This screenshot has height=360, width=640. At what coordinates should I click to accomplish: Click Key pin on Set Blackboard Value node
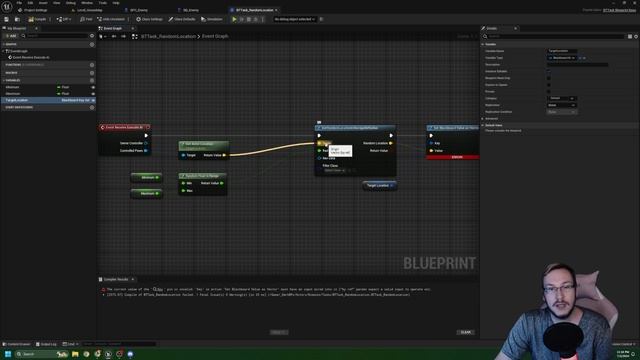coord(431,143)
